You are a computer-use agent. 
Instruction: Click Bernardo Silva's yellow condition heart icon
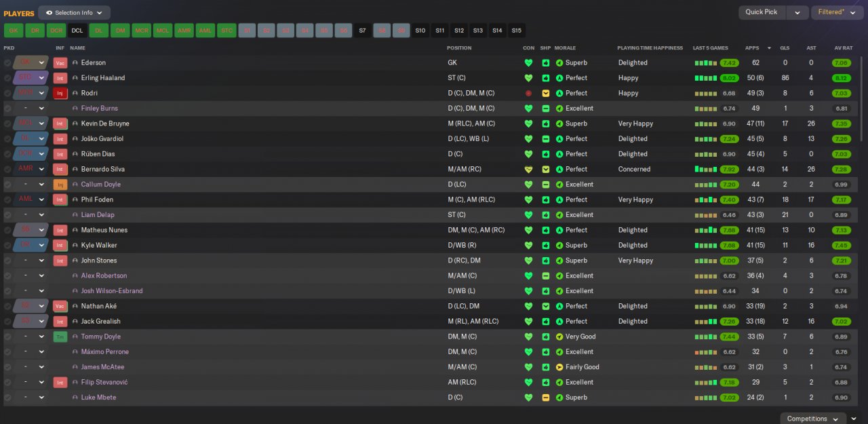[528, 169]
